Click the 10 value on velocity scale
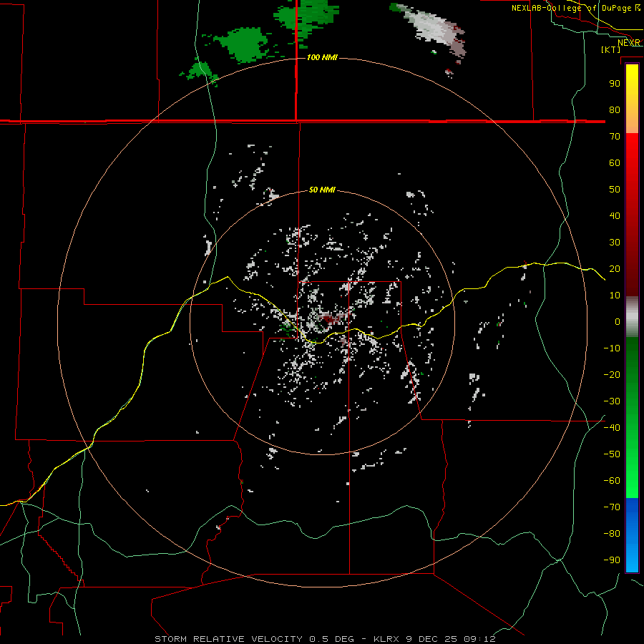 tap(615, 296)
